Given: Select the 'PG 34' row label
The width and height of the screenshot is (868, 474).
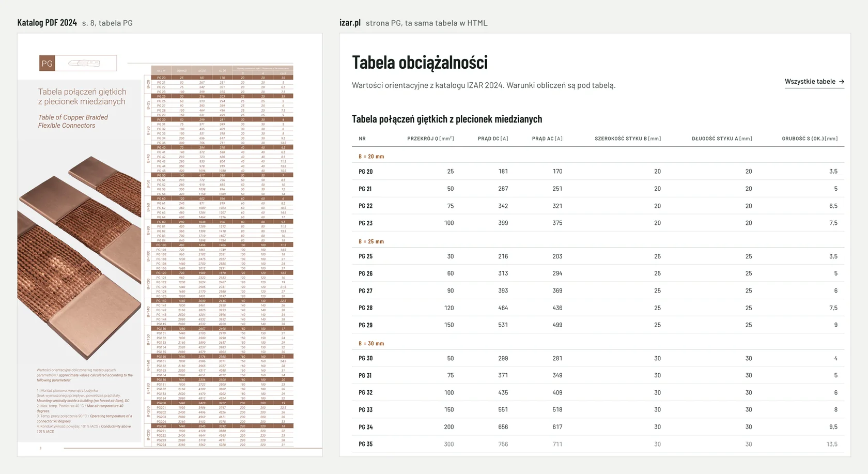Looking at the screenshot, I should click(366, 427).
